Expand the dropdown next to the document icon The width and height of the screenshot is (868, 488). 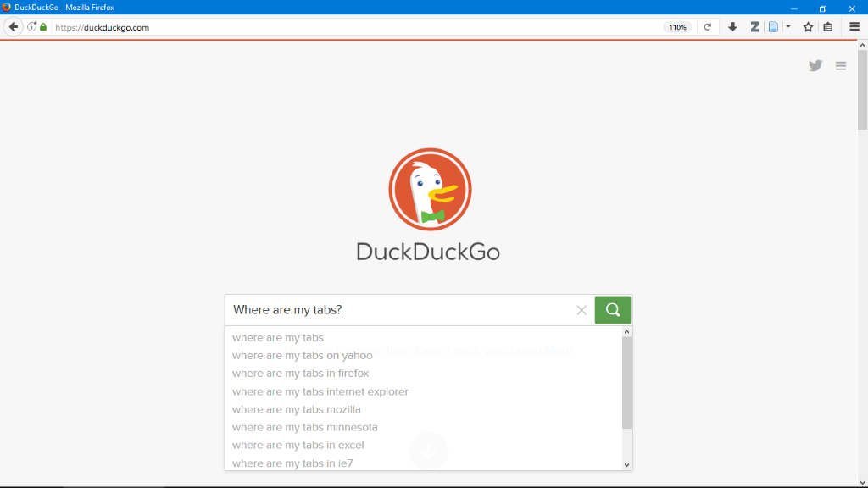pyautogui.click(x=787, y=26)
